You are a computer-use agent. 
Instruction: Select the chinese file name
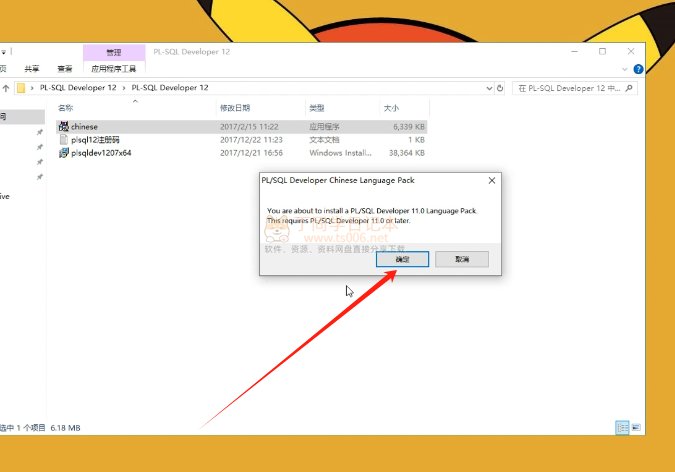tap(84, 127)
